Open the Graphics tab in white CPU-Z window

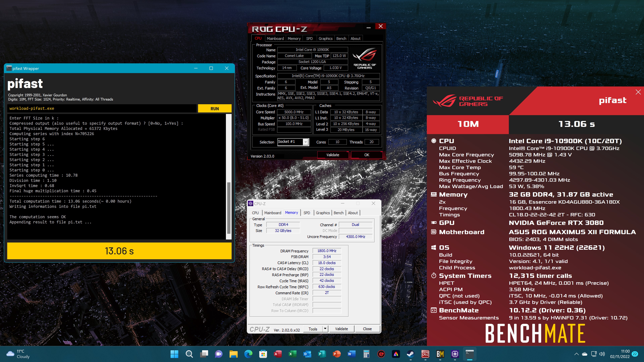(x=323, y=213)
